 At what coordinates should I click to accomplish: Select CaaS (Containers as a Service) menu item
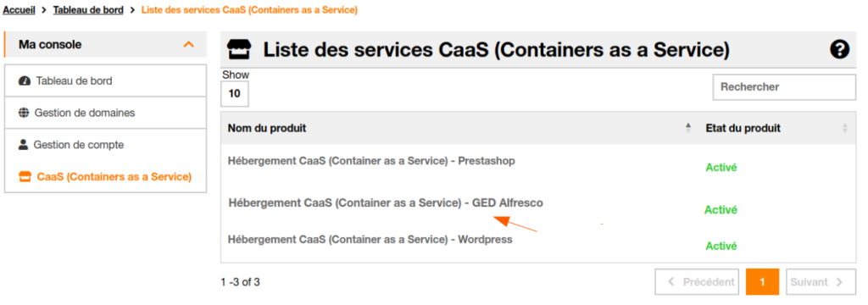(105, 177)
